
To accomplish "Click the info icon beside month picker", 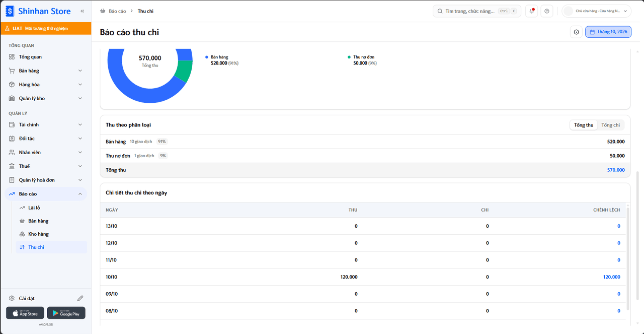I will pyautogui.click(x=576, y=32).
